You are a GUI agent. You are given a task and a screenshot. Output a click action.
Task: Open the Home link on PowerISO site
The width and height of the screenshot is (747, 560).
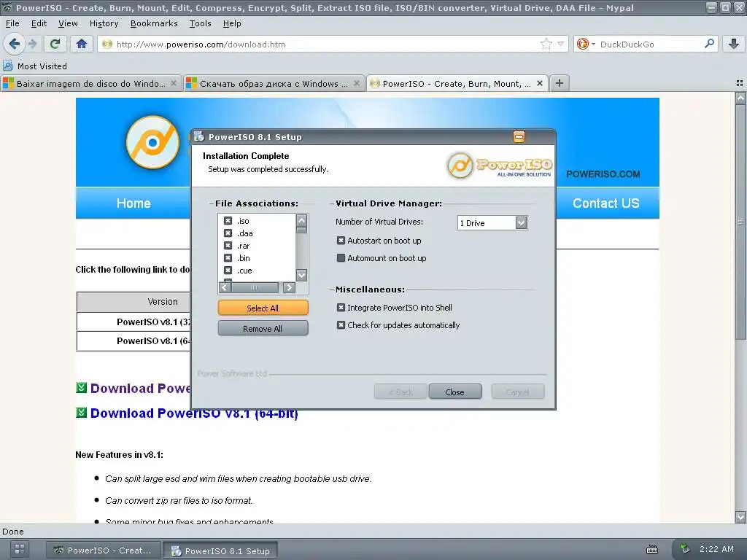click(x=133, y=203)
